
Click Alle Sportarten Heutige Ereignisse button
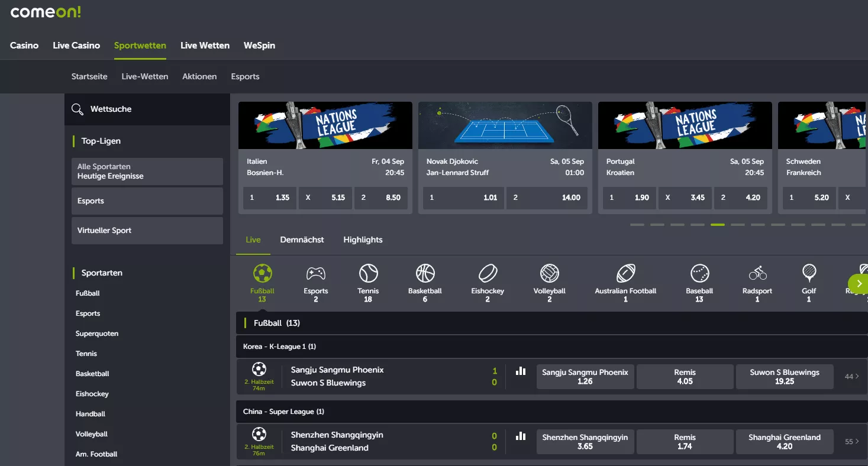pyautogui.click(x=147, y=171)
